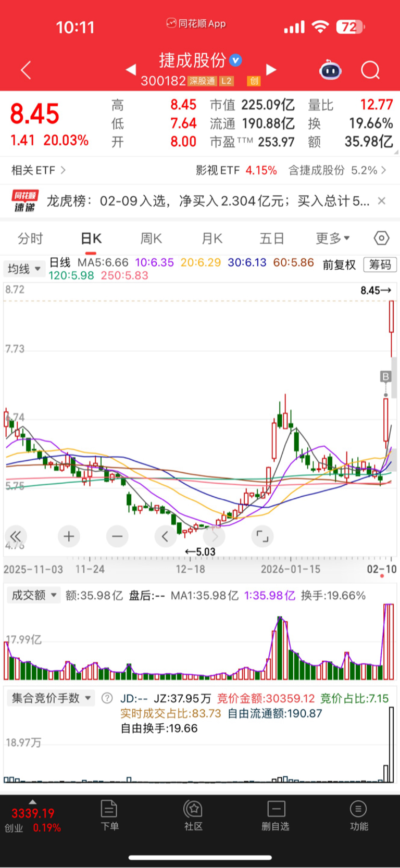Dismiss the 龙虎榜 news banner
This screenshot has height=868, width=400.
click(382, 201)
